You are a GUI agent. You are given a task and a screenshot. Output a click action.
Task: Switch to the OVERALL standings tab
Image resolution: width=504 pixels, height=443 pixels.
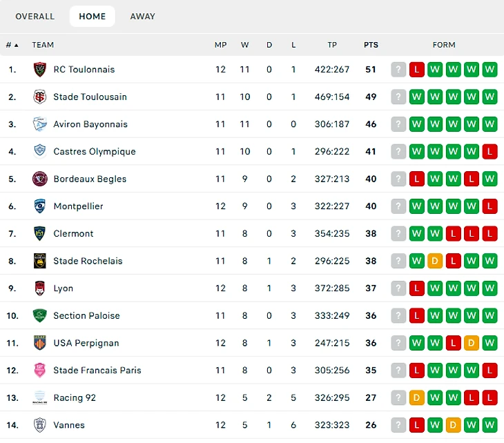point(35,17)
